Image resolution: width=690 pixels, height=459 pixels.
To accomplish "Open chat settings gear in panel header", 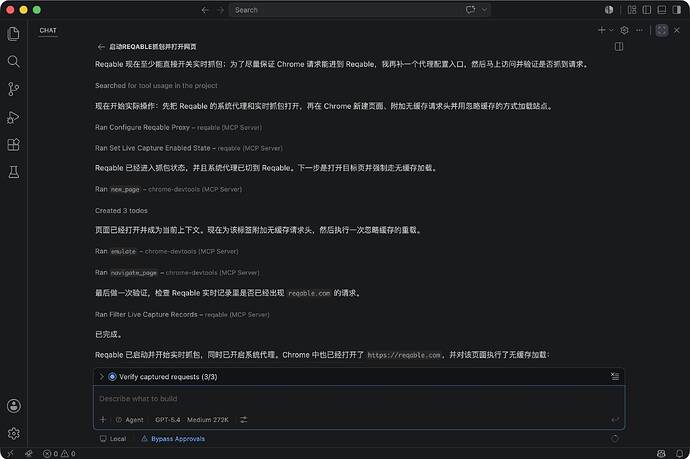I will [x=624, y=30].
